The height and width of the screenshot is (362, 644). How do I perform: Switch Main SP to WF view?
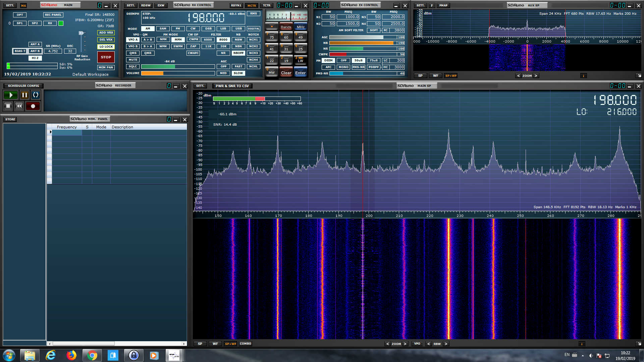point(215,344)
